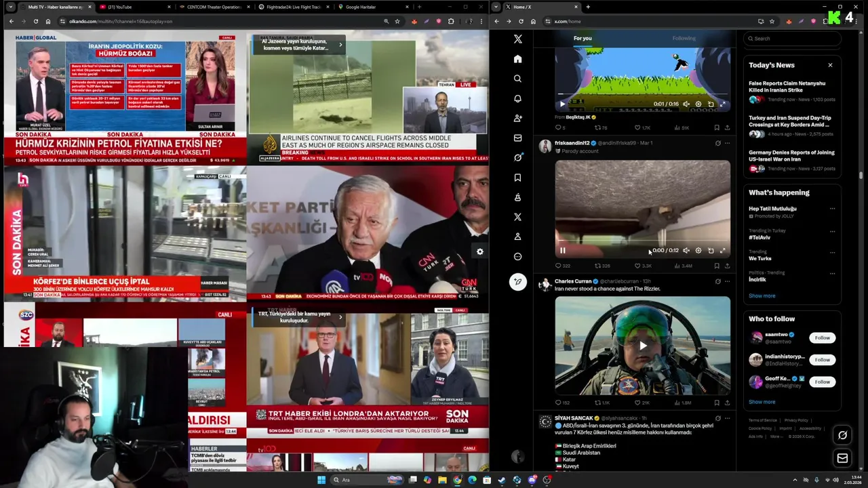Open Grok icon in X sidebar
Viewport: 868px width, 488px height.
[517, 157]
